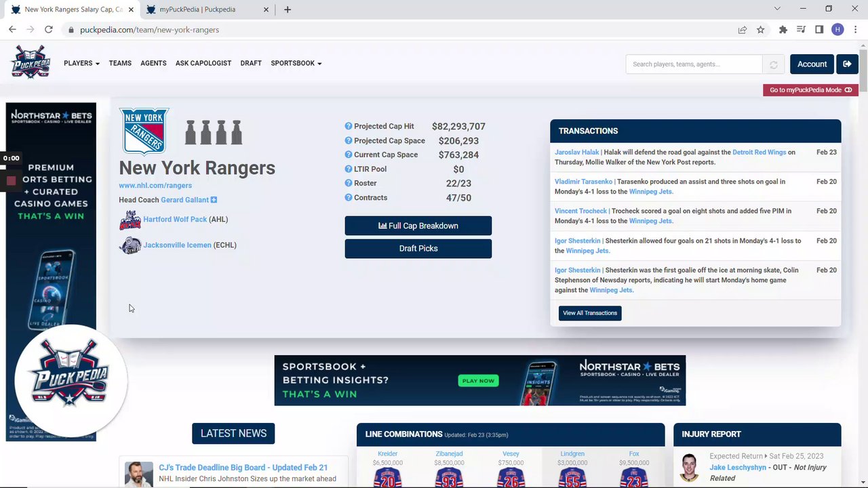Image resolution: width=868 pixels, height=488 pixels.
Task: Open the new tab plus button
Action: coord(288,9)
